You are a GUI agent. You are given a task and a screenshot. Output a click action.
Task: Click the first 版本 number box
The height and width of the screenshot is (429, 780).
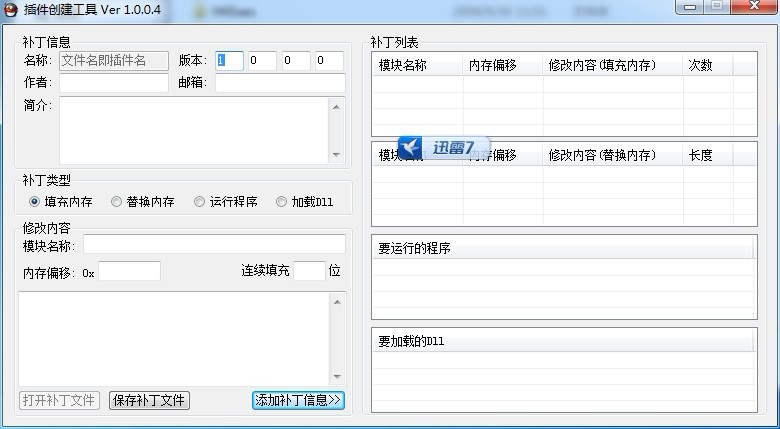[x=229, y=61]
